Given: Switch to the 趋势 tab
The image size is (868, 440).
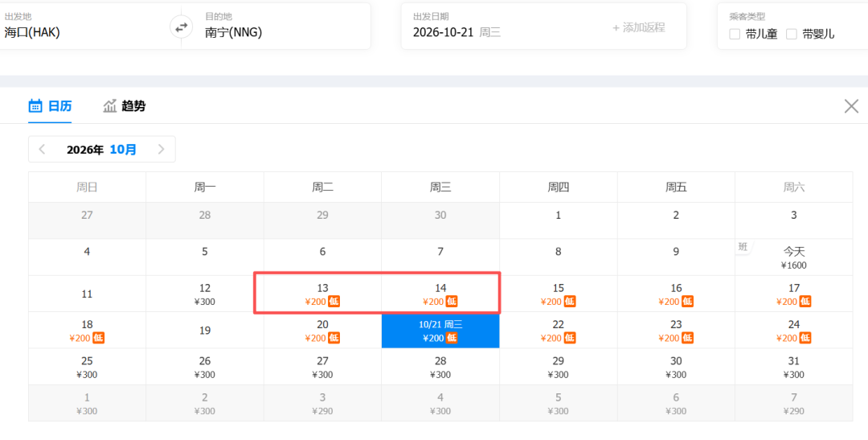Looking at the screenshot, I should click(x=124, y=106).
